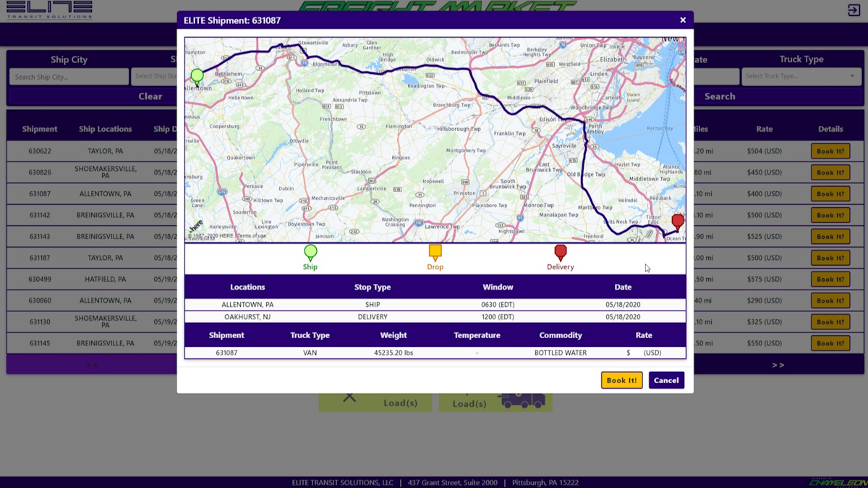Click the green ship marker near Allentown on the map
Viewport: 868px width, 488px height.
coord(197,75)
